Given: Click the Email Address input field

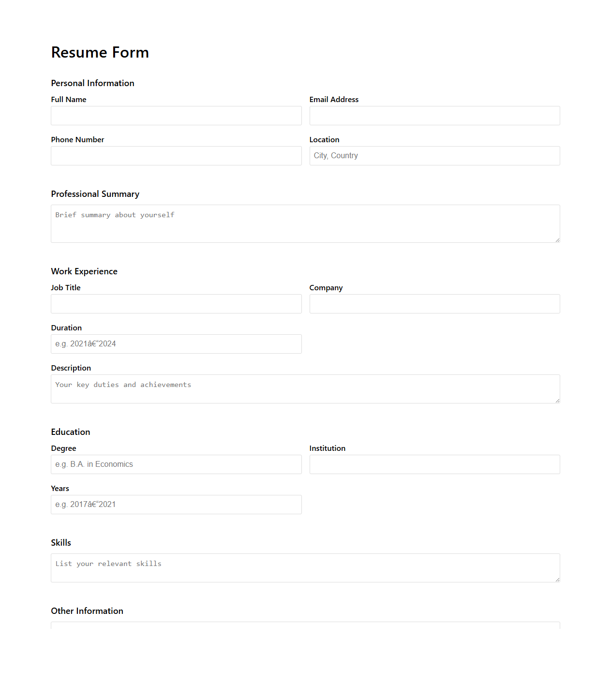Looking at the screenshot, I should click(434, 116).
